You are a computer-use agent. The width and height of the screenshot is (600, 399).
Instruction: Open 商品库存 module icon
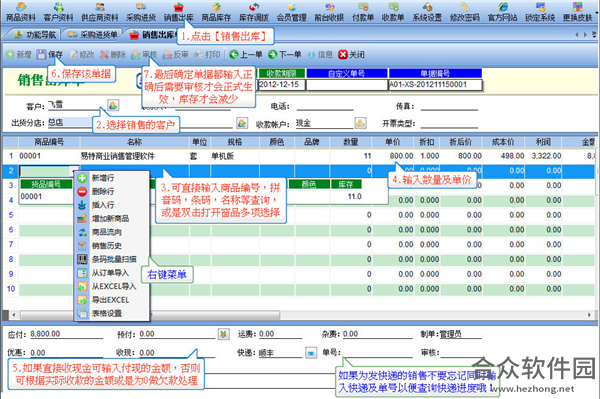216,11
